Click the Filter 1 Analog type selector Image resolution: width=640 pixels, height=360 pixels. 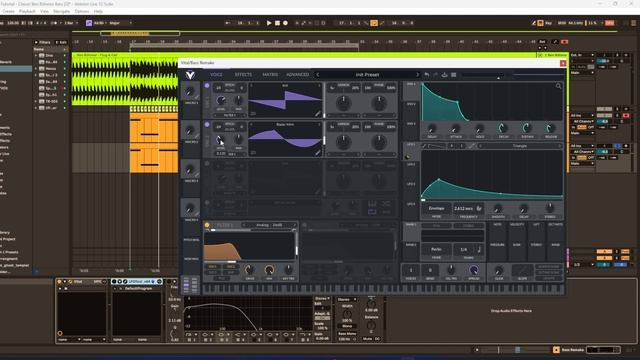269,225
